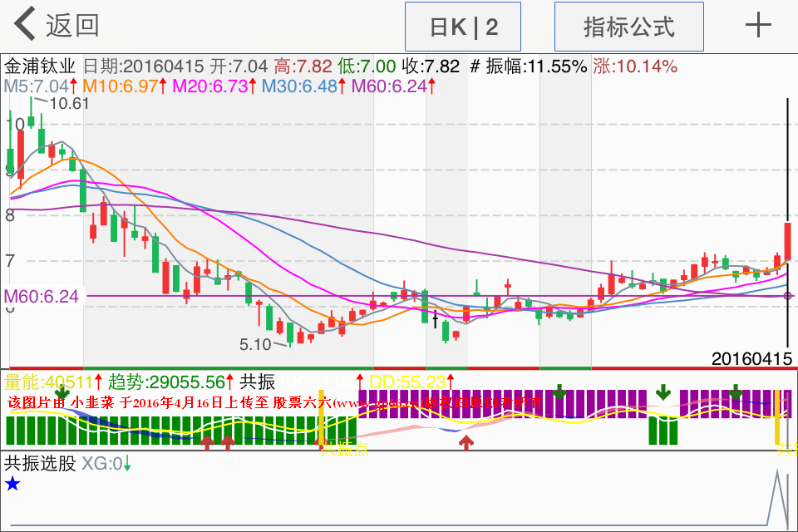Tap the plus icon to add
Viewport: 798px width, 532px height.
pyautogui.click(x=758, y=26)
